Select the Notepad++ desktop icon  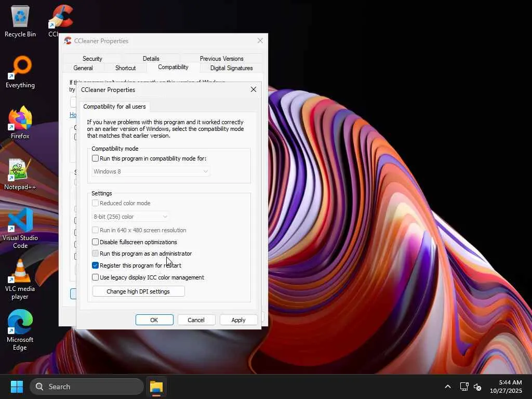[20, 174]
